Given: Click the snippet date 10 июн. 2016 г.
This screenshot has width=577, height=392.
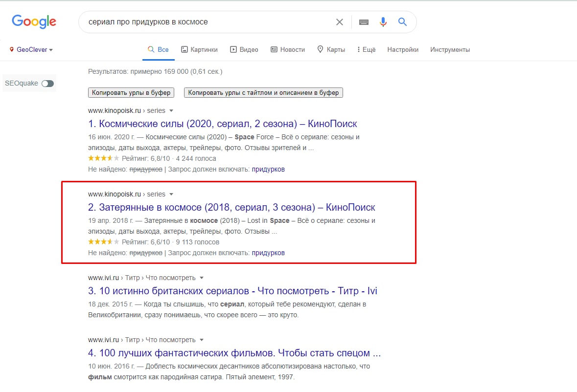Looking at the screenshot, I should click(x=111, y=366).
